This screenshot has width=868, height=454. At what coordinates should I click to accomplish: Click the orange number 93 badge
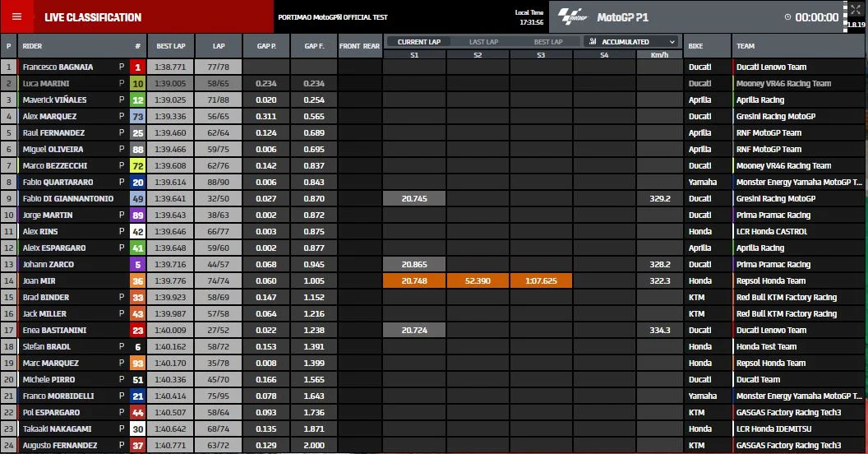[x=138, y=364]
